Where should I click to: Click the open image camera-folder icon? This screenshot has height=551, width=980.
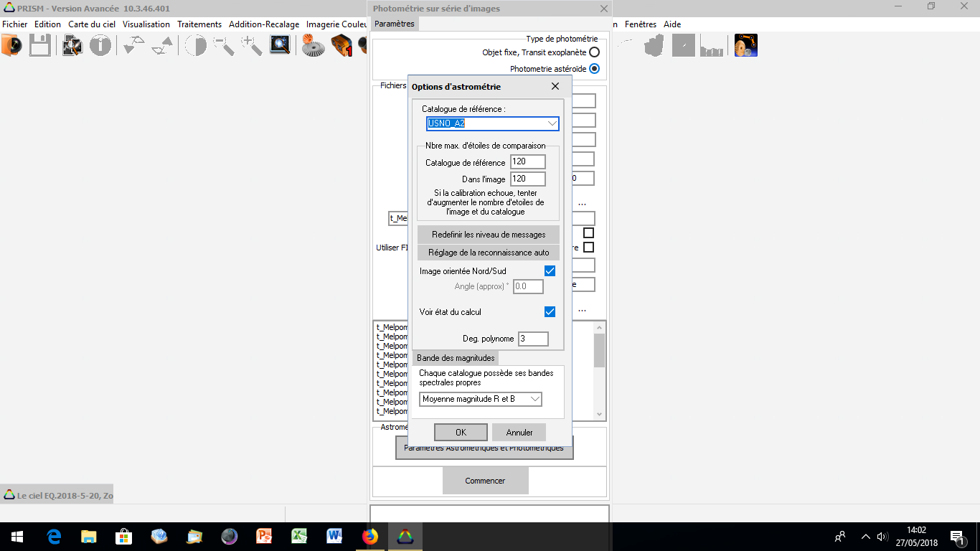tap(12, 46)
